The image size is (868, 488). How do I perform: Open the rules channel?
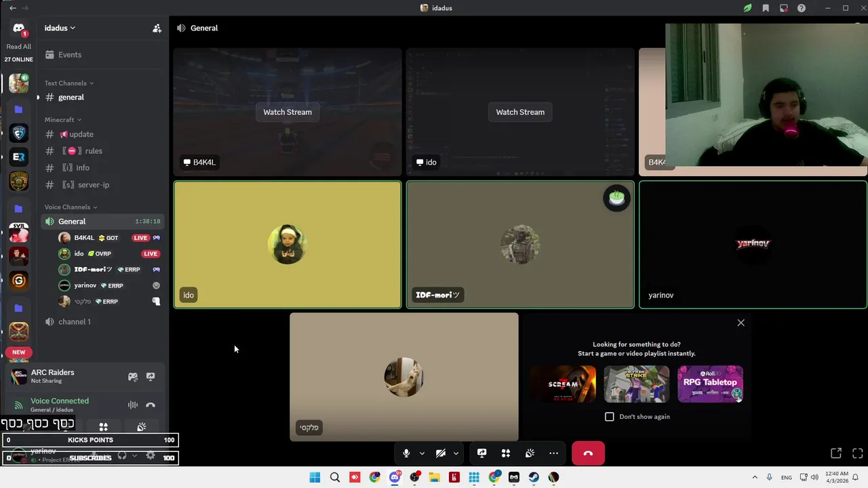point(102,151)
